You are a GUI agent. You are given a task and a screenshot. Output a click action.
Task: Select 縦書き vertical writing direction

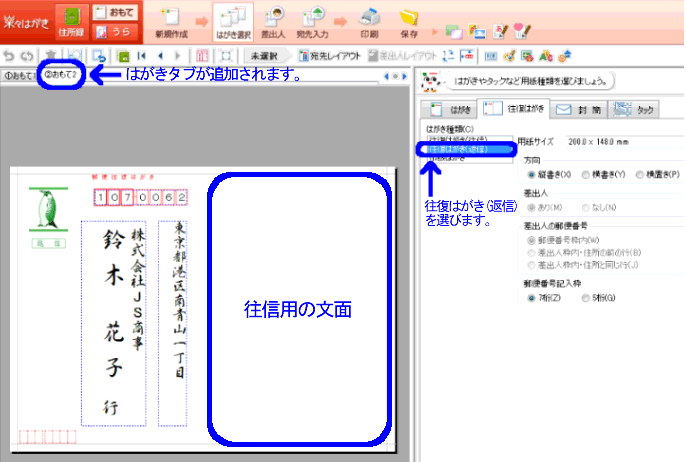click(531, 174)
